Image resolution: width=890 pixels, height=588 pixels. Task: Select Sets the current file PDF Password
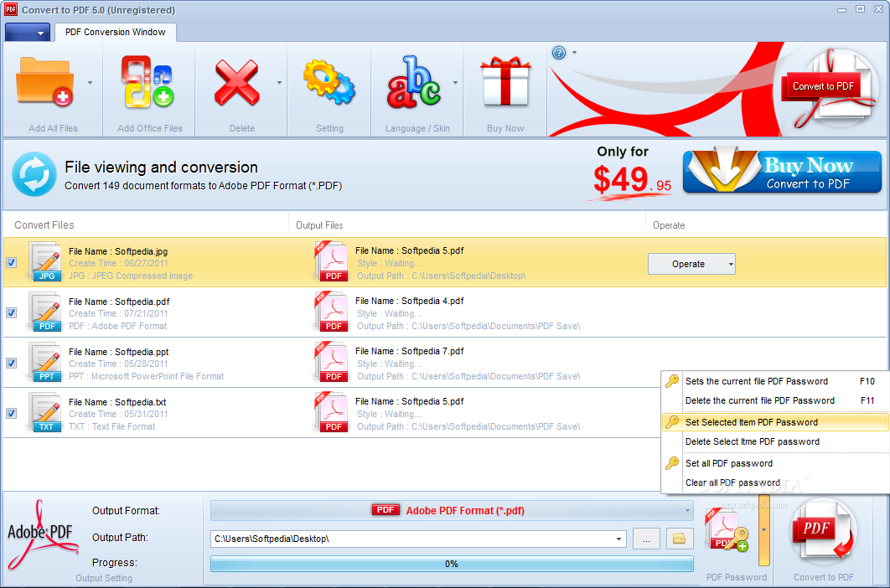pyautogui.click(x=775, y=381)
